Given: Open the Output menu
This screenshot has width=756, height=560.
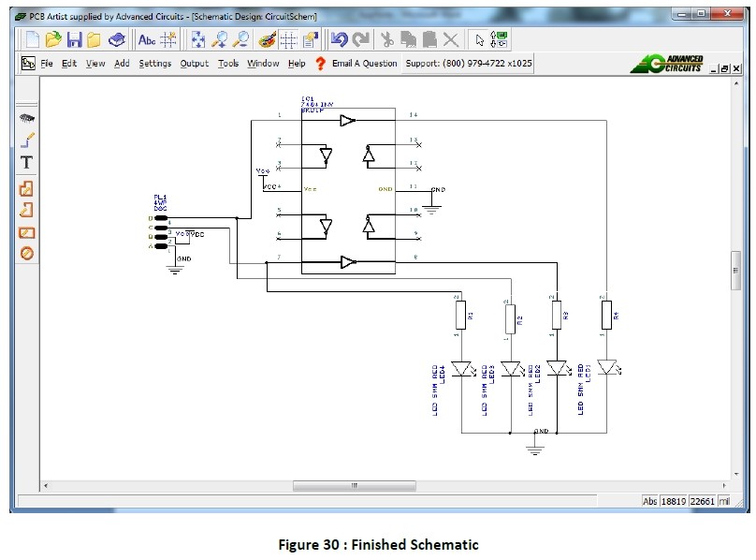Looking at the screenshot, I should (195, 64).
